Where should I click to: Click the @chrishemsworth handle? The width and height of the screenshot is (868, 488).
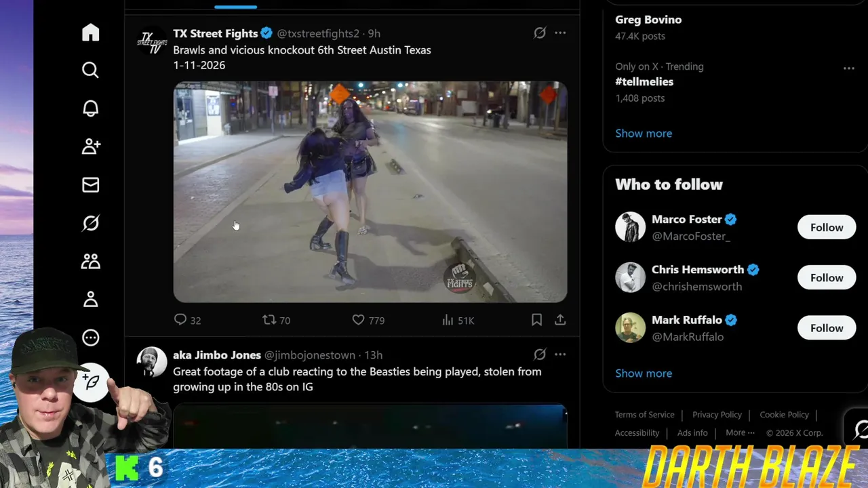696,287
